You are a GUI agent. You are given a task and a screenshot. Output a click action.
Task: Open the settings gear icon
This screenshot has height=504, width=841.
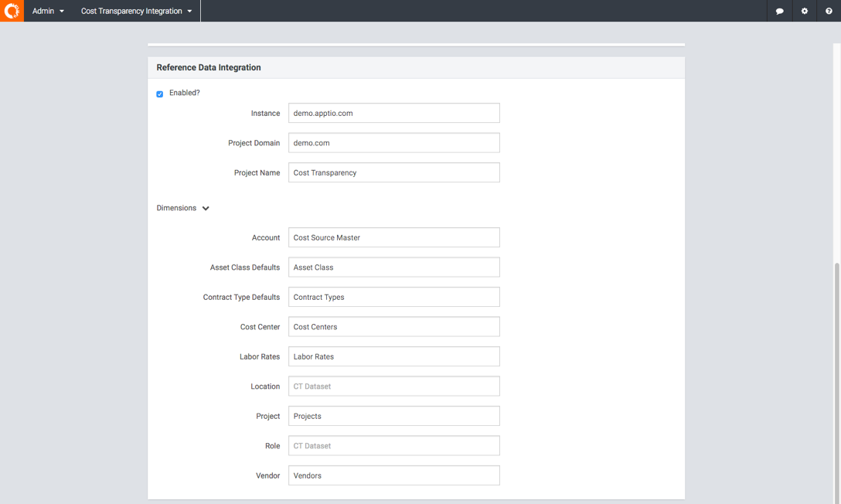pyautogui.click(x=804, y=11)
